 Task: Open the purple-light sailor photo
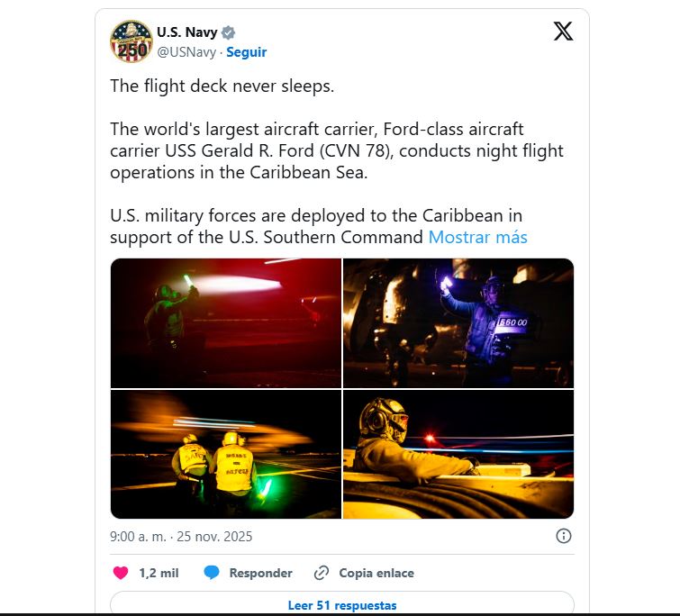[458, 323]
